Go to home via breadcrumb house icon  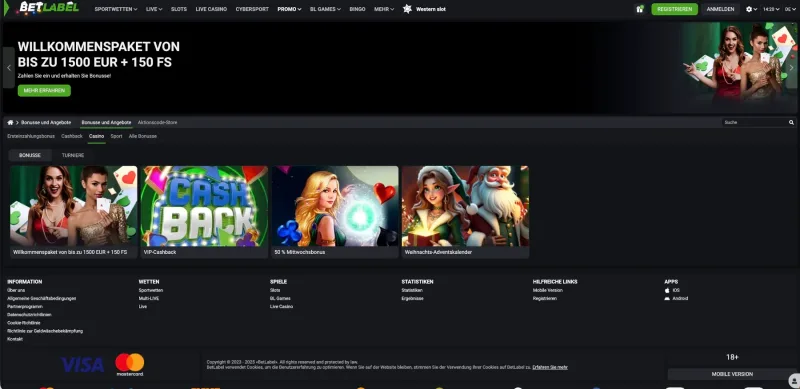(x=10, y=123)
